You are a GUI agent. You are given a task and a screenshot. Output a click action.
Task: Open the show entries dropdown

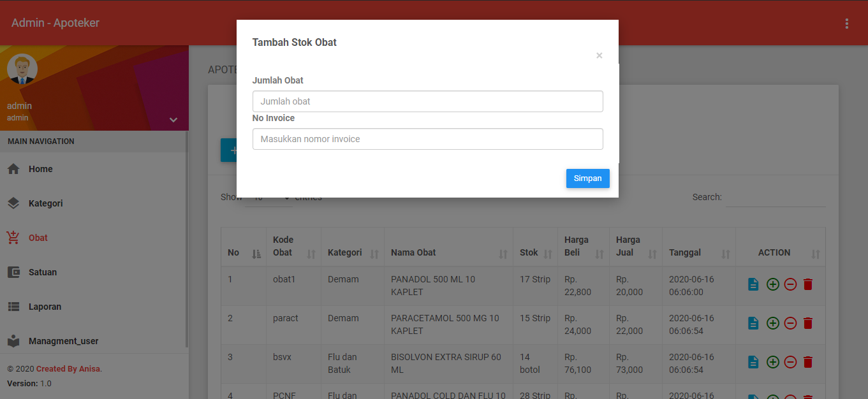click(268, 198)
